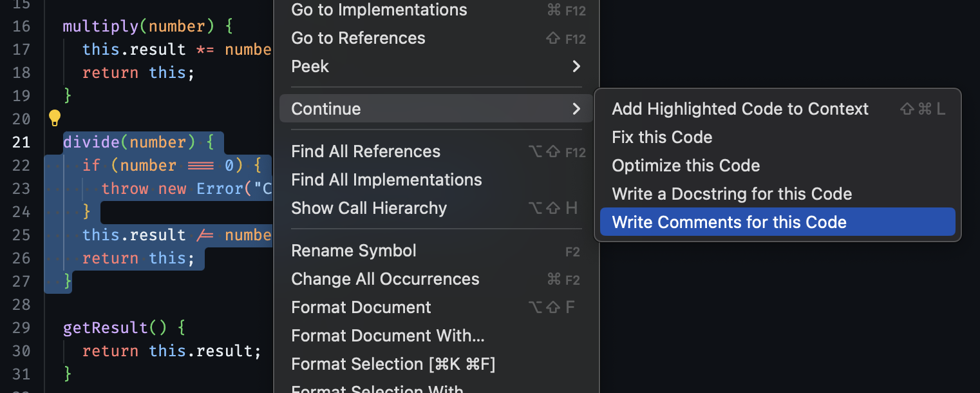The height and width of the screenshot is (393, 980).
Task: Activate "Write Comments for this Code"
Action: [x=729, y=222]
